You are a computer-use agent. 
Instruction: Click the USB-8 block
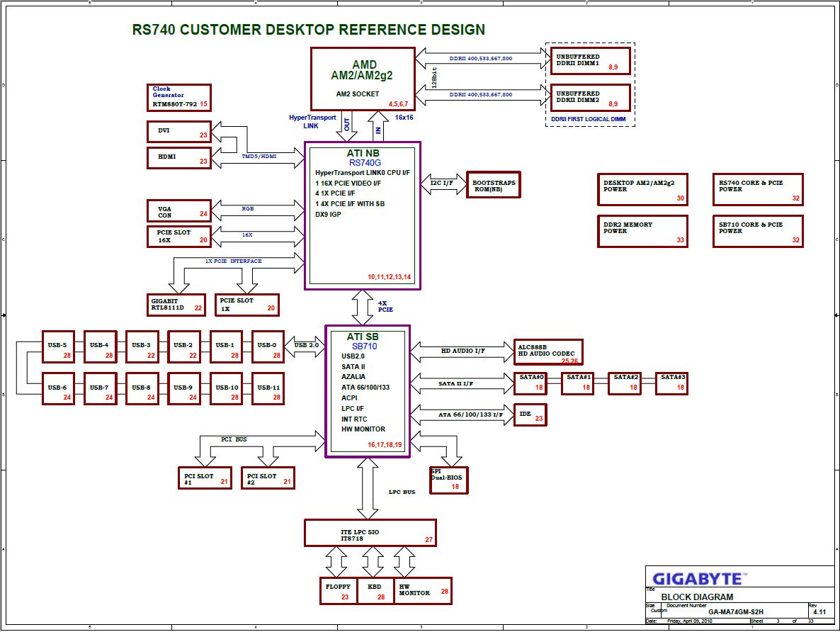tap(142, 389)
